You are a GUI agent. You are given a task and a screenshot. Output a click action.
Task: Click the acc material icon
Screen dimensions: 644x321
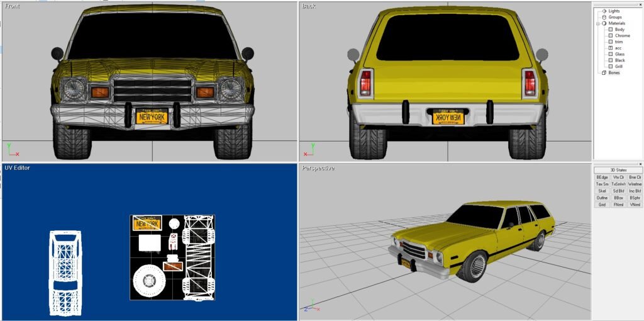pos(610,48)
